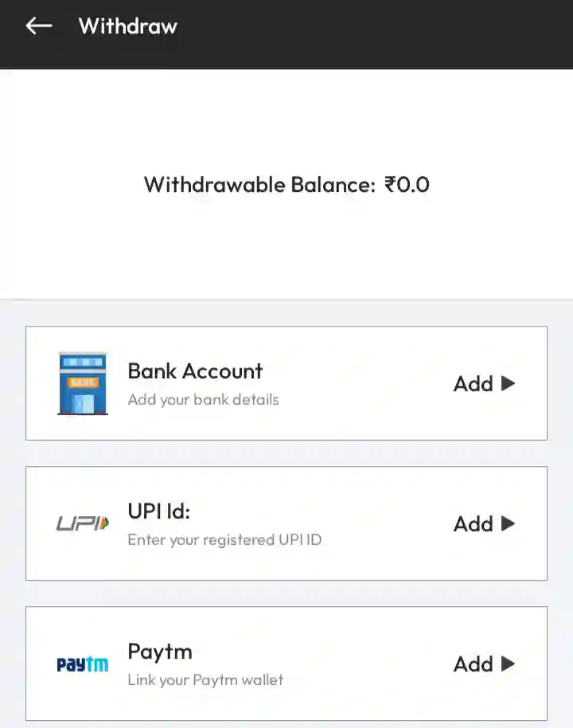Click the Paytm logo icon
Screen dimensions: 573x728
[x=83, y=663]
